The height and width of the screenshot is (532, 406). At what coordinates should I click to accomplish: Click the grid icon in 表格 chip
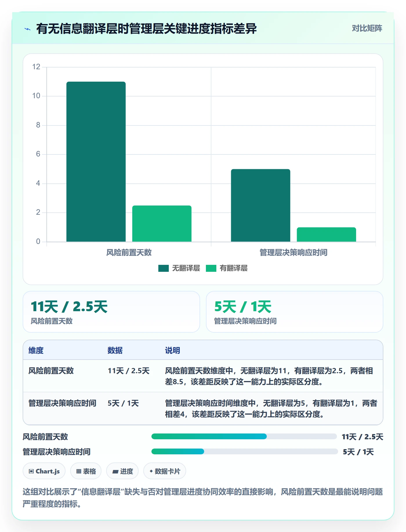point(79,471)
